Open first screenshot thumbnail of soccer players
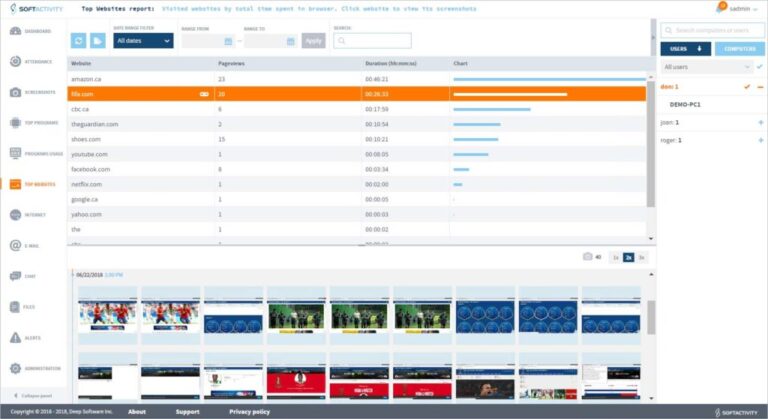 (108, 316)
